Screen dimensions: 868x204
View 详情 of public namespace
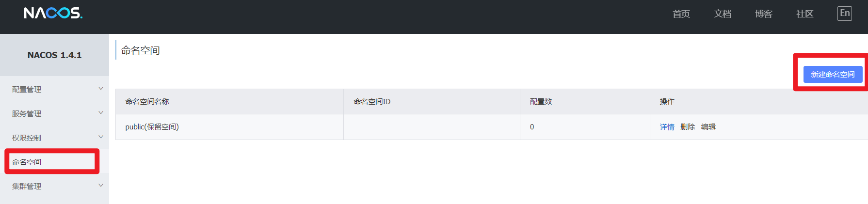tap(667, 127)
